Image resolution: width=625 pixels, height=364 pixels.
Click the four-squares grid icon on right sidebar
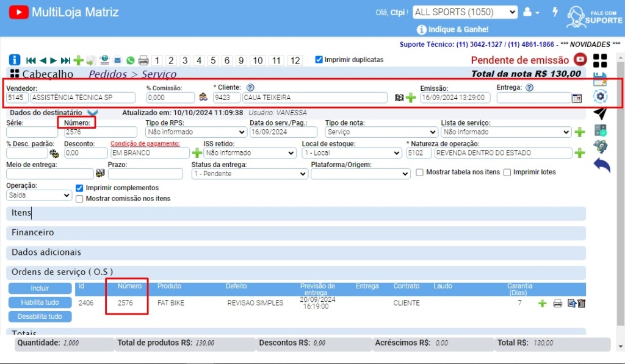600,61
